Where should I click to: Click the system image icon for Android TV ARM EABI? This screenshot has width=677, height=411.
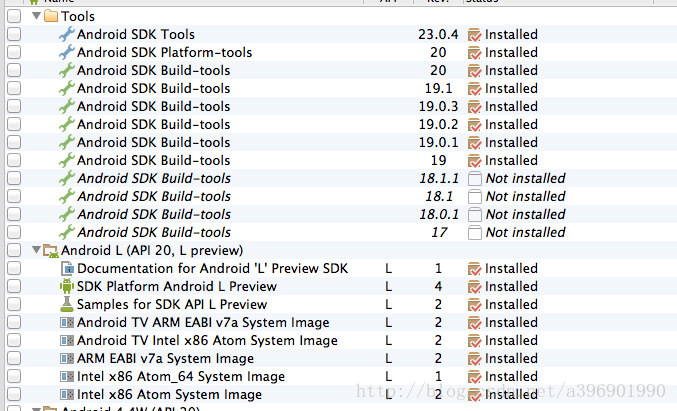pos(67,322)
